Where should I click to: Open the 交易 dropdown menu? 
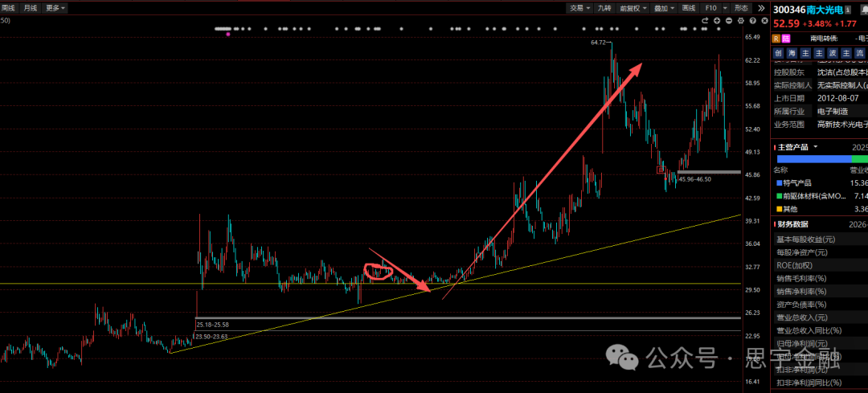[x=579, y=8]
